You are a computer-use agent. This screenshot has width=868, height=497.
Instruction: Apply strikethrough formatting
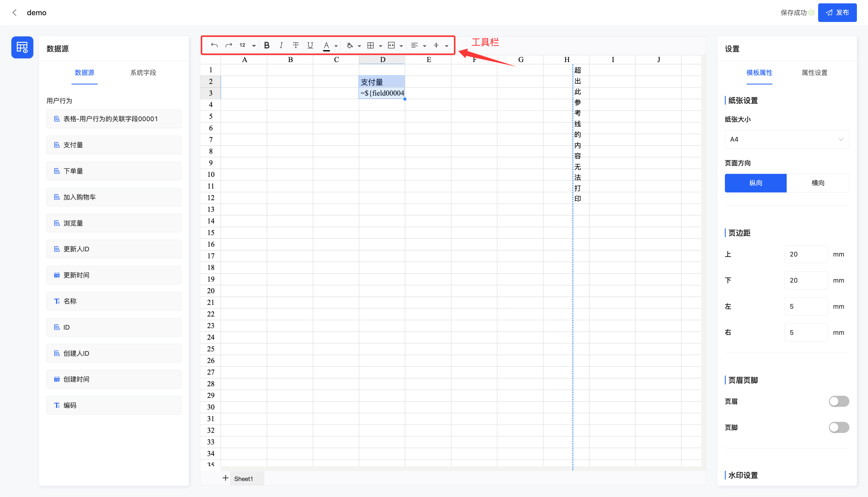[296, 45]
